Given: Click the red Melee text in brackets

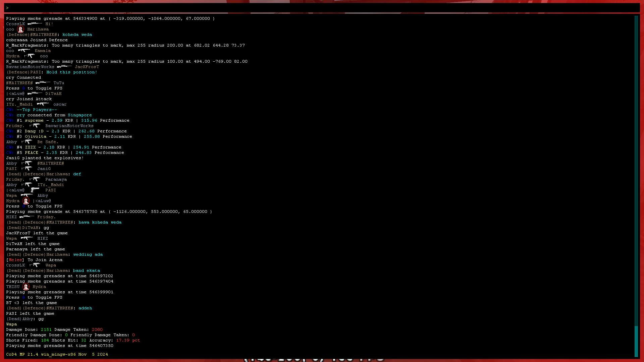Looking at the screenshot, I should pos(15,260).
